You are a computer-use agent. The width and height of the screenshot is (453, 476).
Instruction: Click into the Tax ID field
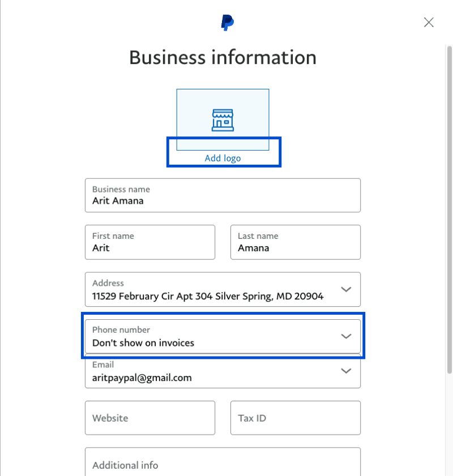click(295, 418)
